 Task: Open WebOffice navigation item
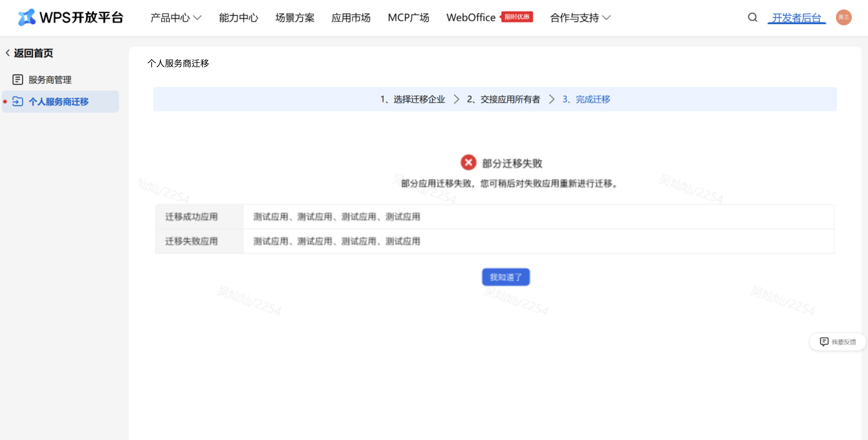point(471,18)
